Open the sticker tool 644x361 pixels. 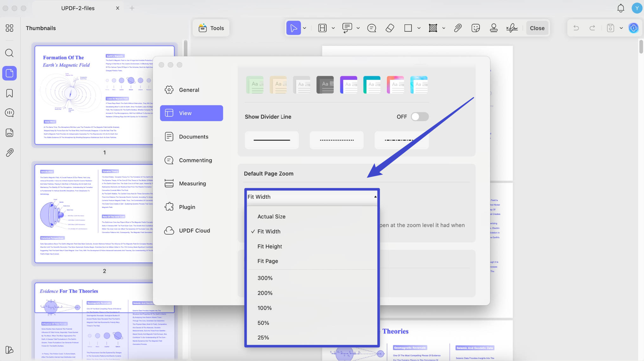[475, 28]
